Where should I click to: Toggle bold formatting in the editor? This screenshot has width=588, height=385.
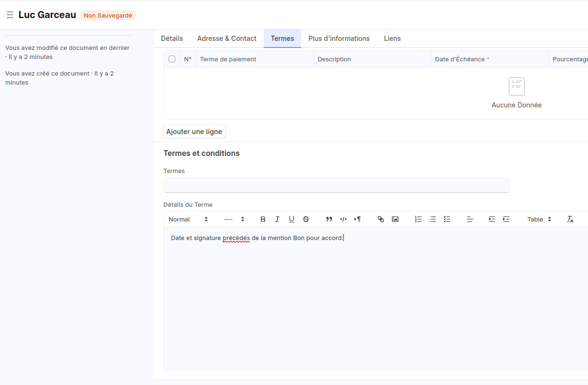pyautogui.click(x=263, y=219)
